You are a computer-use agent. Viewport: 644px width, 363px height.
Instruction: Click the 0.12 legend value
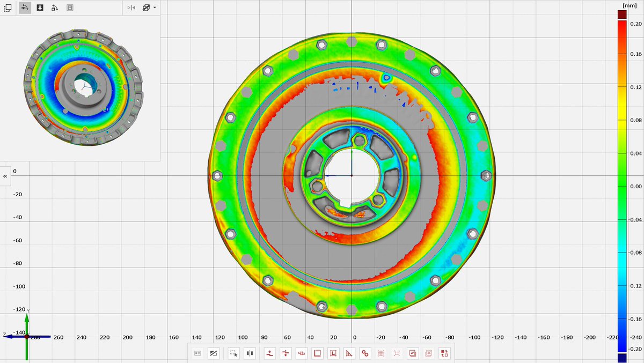(636, 87)
